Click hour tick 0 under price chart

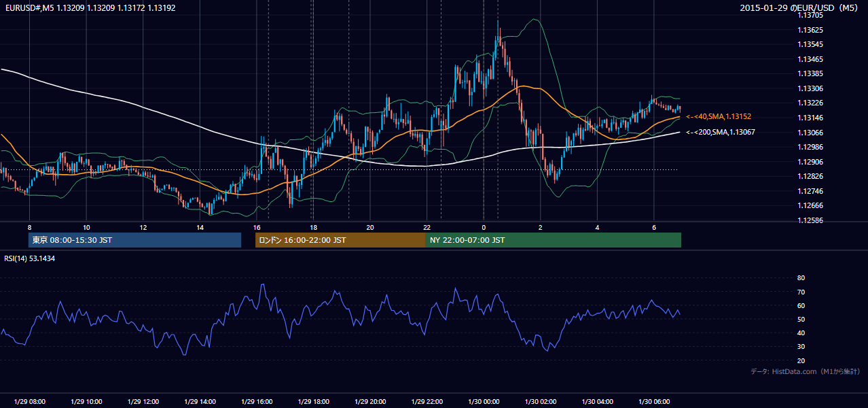[x=484, y=226]
